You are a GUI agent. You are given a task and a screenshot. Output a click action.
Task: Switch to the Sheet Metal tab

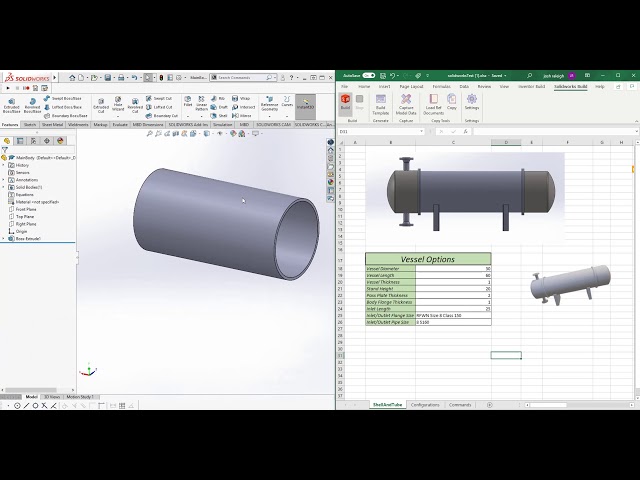[x=52, y=124]
